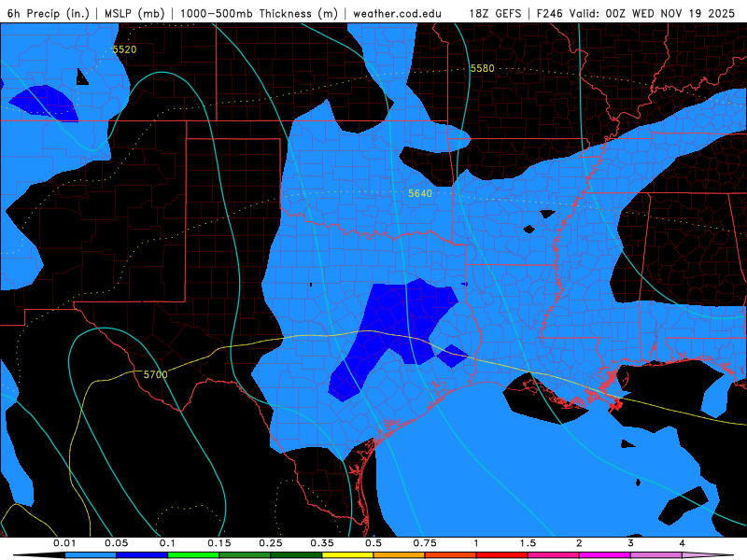747x560 pixels.
Task: Click the 0.1 legend value
Action: coord(167,543)
